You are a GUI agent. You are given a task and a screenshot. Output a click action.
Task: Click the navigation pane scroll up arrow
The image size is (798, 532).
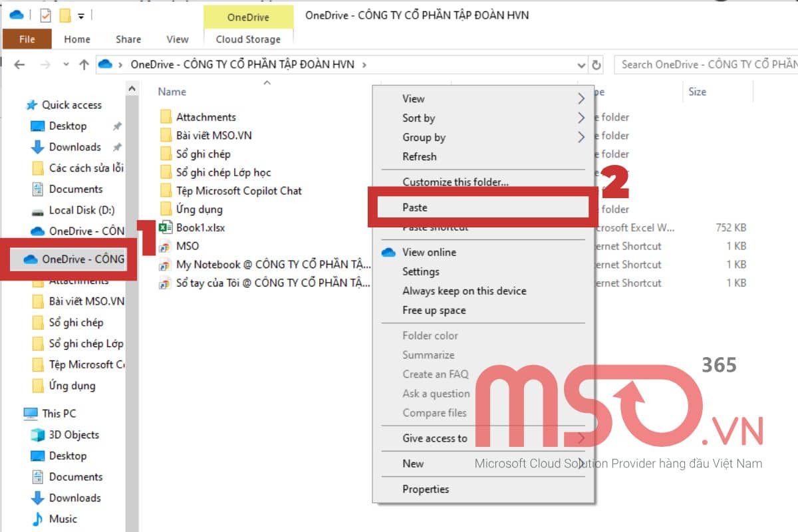(x=132, y=89)
